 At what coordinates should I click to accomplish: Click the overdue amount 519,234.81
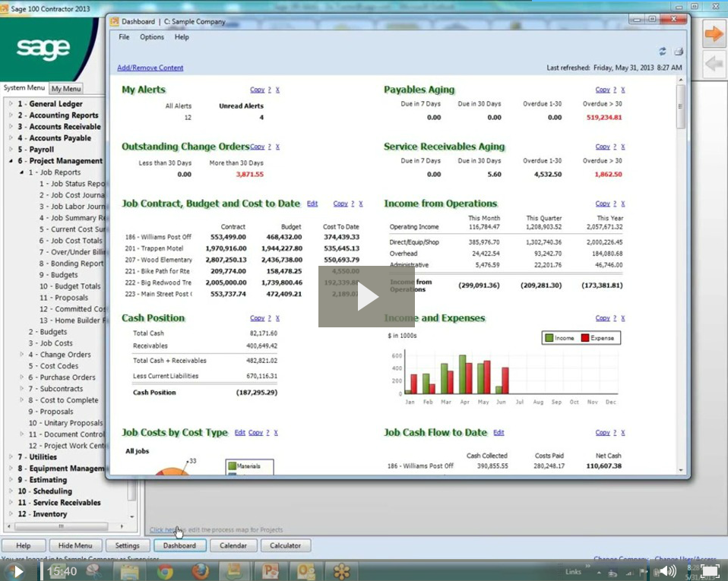[604, 118]
